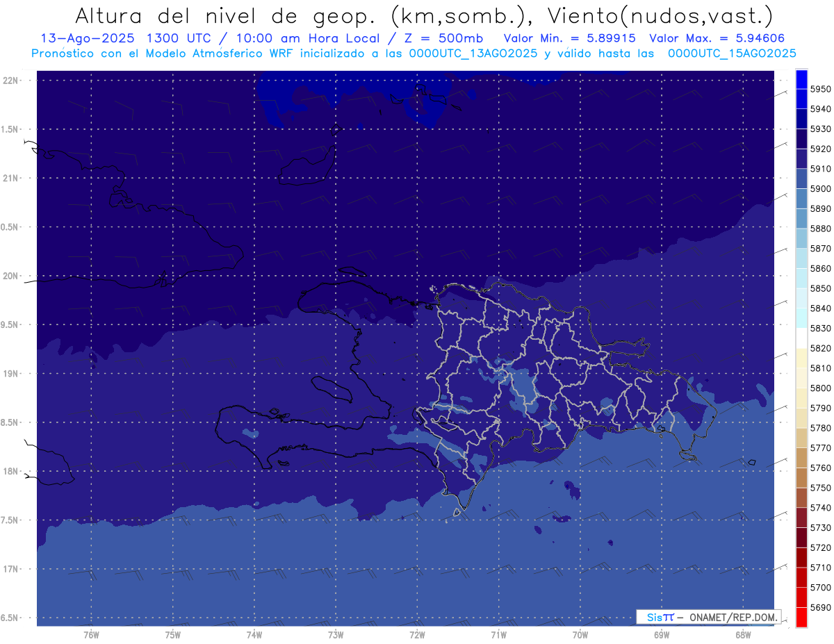The height and width of the screenshot is (644, 834).
Task: Click the "76W" longitude label
Action: pos(91,635)
